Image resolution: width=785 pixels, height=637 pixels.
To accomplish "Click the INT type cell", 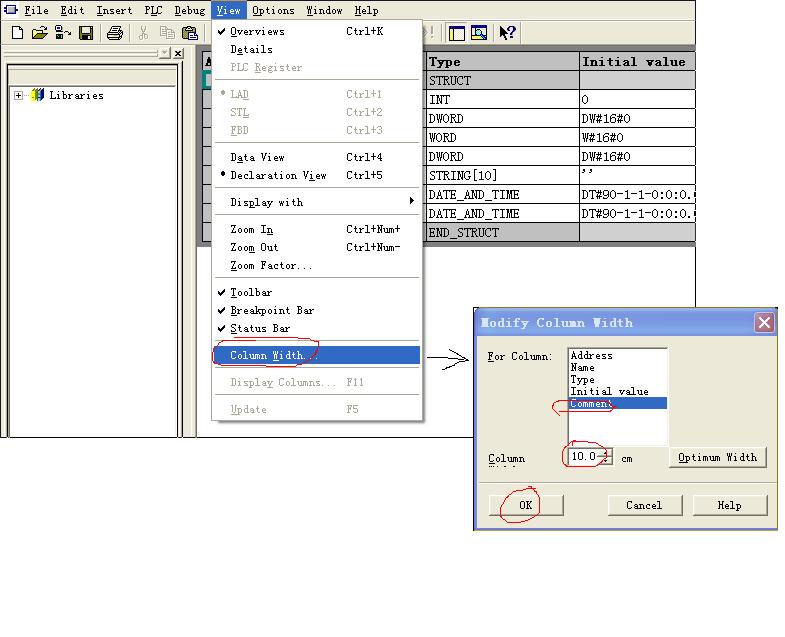I will click(501, 100).
